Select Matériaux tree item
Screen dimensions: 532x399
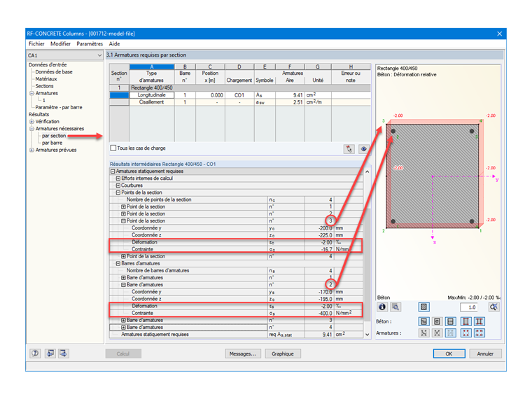pos(46,79)
